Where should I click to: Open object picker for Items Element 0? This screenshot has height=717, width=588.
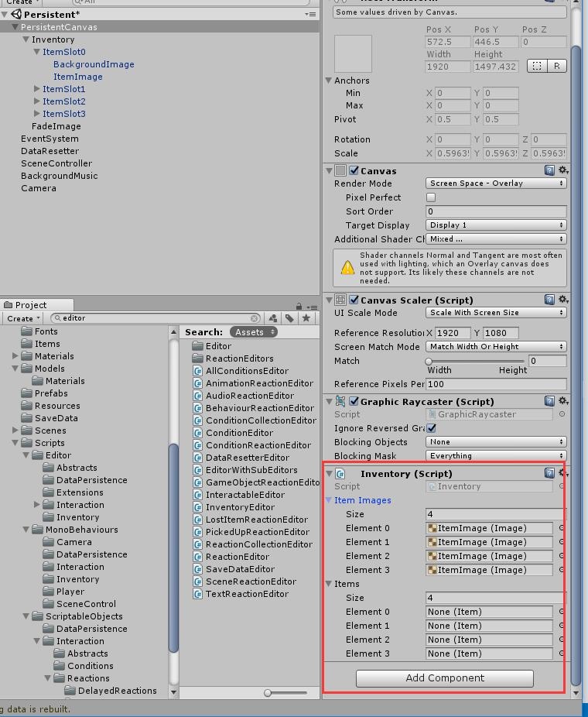pyautogui.click(x=562, y=612)
